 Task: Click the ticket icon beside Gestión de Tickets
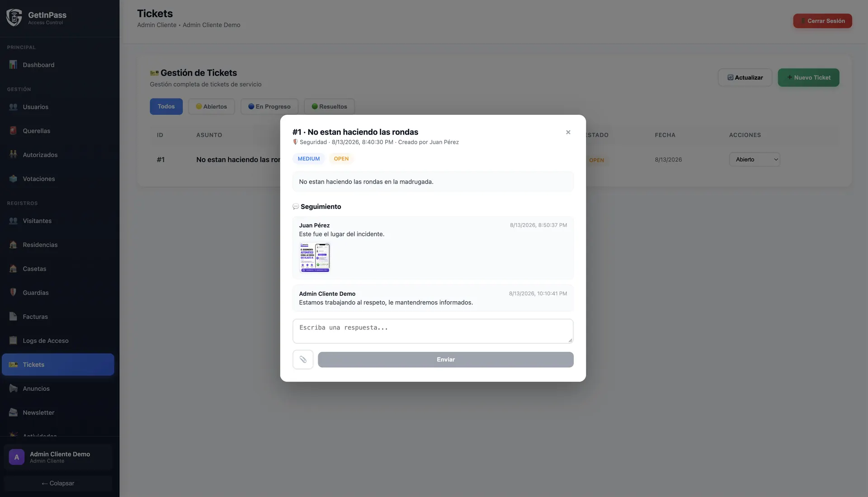click(x=154, y=73)
